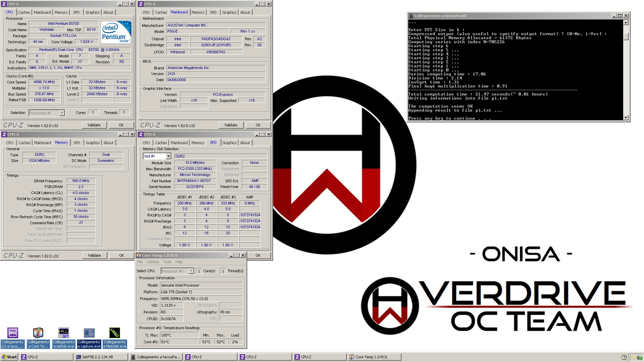Open Core Temp File menu

coord(140,262)
